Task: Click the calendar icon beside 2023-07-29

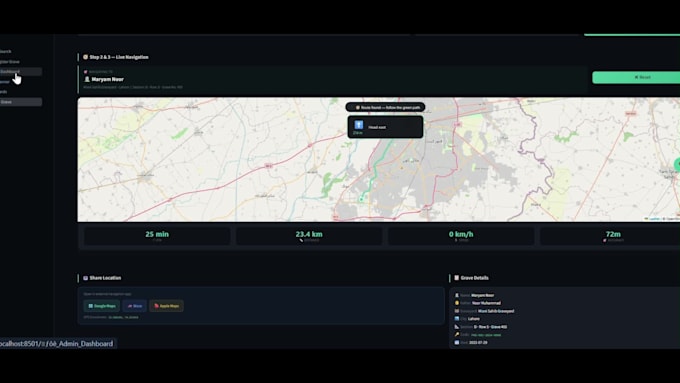Action: point(457,342)
